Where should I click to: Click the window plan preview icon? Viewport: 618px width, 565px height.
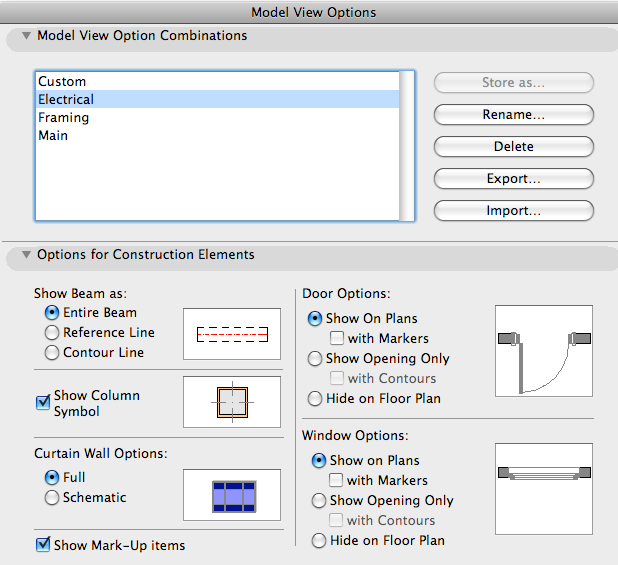[x=544, y=475]
